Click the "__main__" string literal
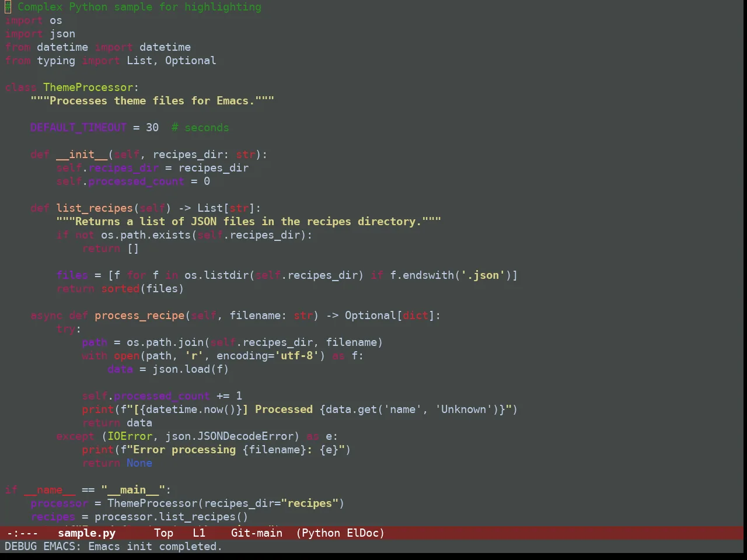This screenshot has height=560, width=747. tap(133, 490)
